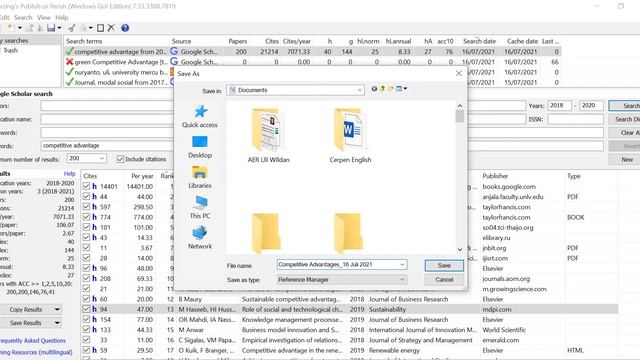Image resolution: width=640 pixels, height=360 pixels.
Task: Click Google Scholar icon on green Competitive Advantage row
Action: [x=174, y=62]
